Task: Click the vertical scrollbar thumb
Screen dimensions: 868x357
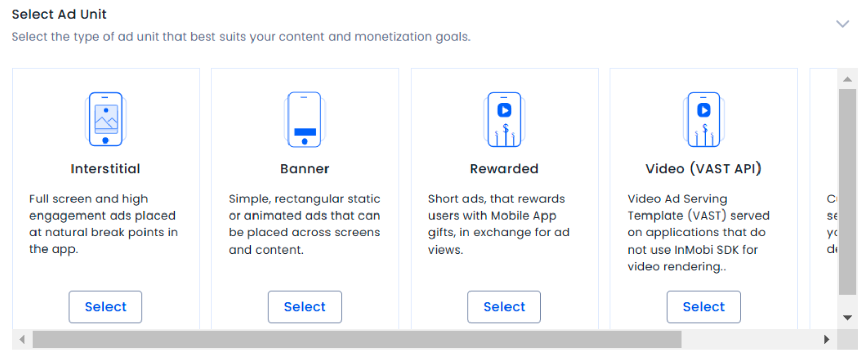Action: (x=847, y=192)
